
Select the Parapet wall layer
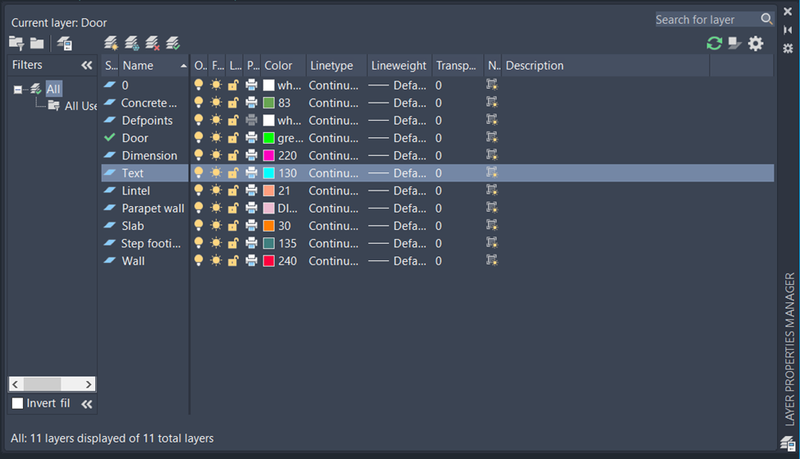click(x=153, y=208)
